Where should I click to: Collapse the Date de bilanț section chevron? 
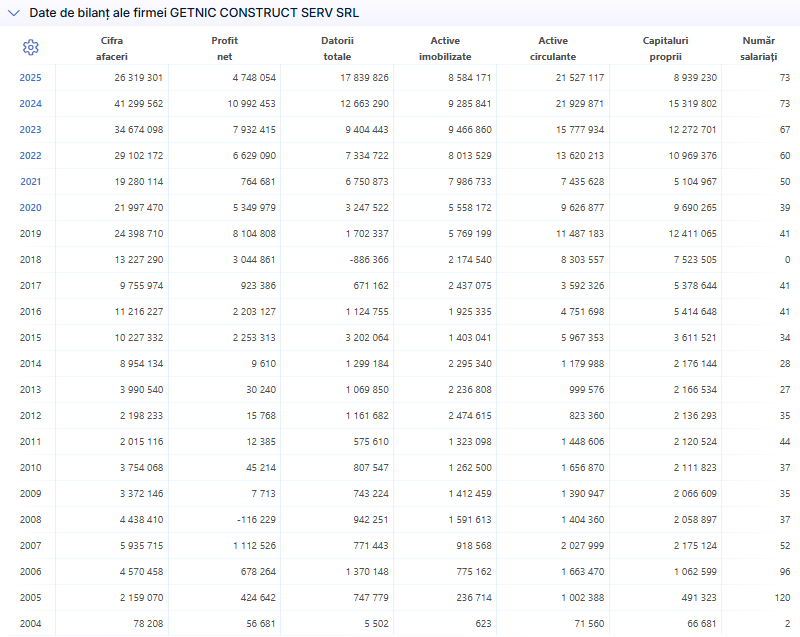click(x=14, y=13)
